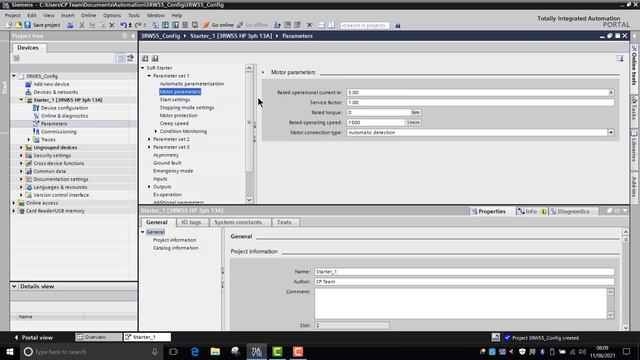The image size is (640, 360).
Task: Expand the Traces tree node arrow
Action: click(x=29, y=140)
